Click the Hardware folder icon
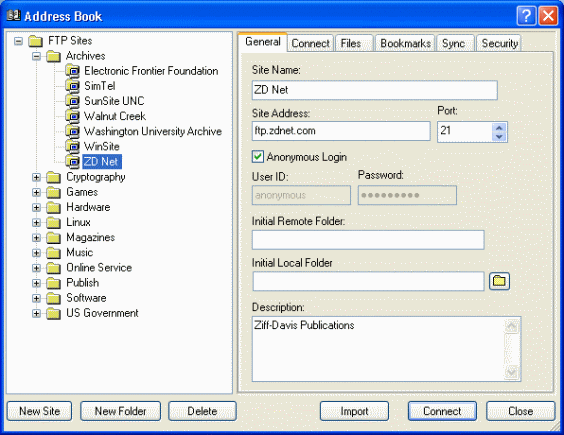Screen dimensions: 564x435 point(54,207)
